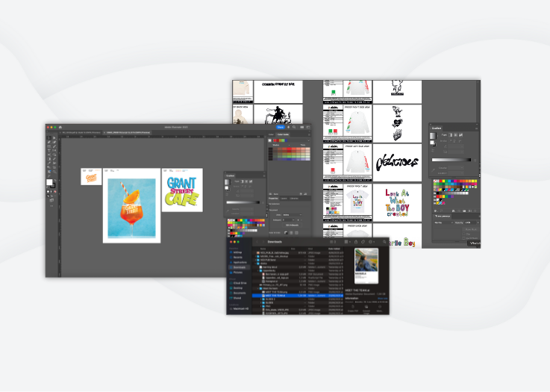
Task: Choose Linear Gradient type in front Gradient panel
Action: click(242, 181)
